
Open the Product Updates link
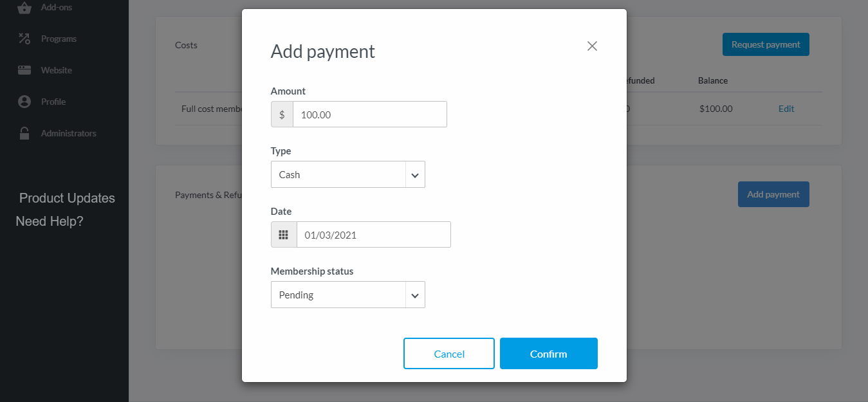point(67,198)
